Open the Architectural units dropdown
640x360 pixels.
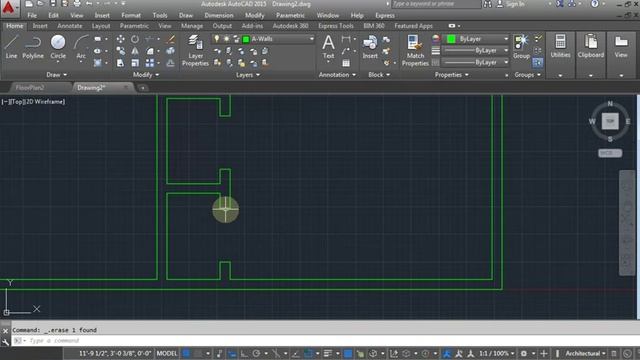click(585, 353)
